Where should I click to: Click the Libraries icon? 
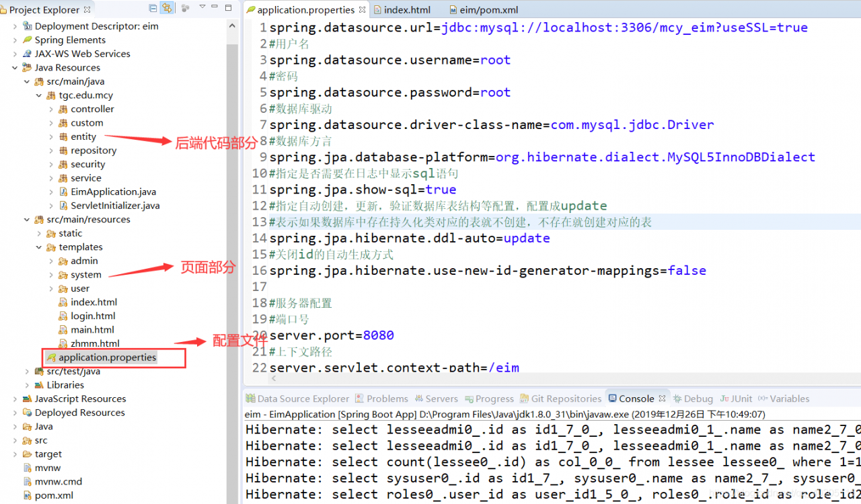click(x=39, y=385)
